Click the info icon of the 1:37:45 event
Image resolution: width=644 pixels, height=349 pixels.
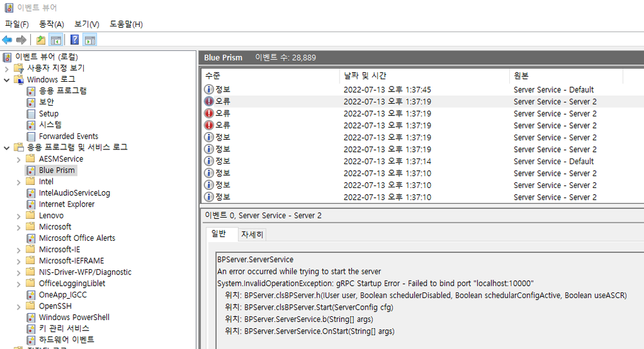[209, 90]
